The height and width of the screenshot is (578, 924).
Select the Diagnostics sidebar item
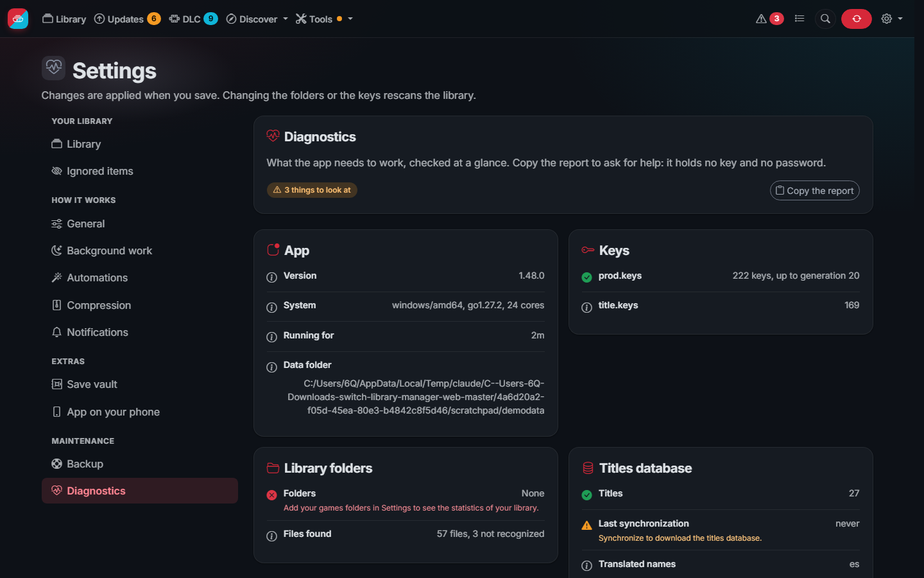pyautogui.click(x=140, y=491)
